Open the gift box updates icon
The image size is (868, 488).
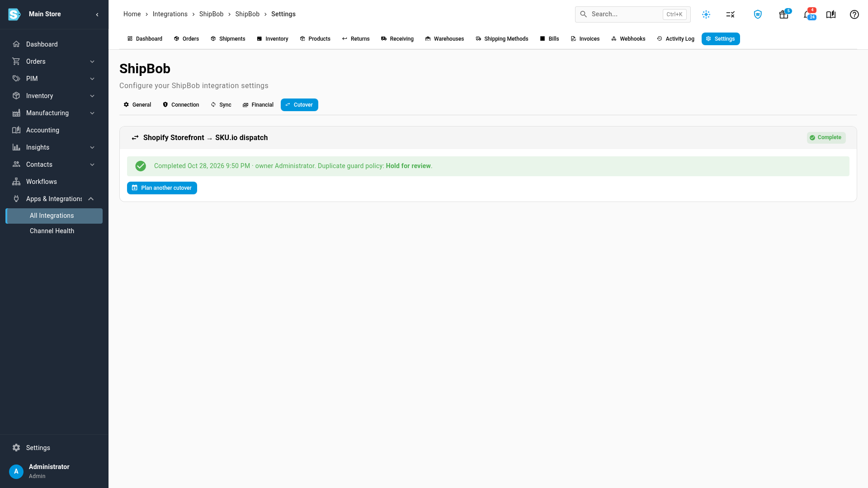coord(784,14)
